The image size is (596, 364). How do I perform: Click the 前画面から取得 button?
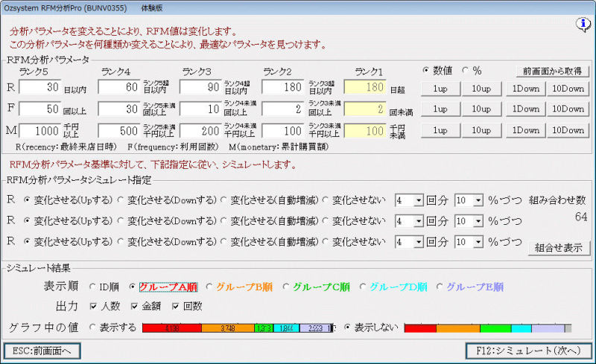[552, 71]
